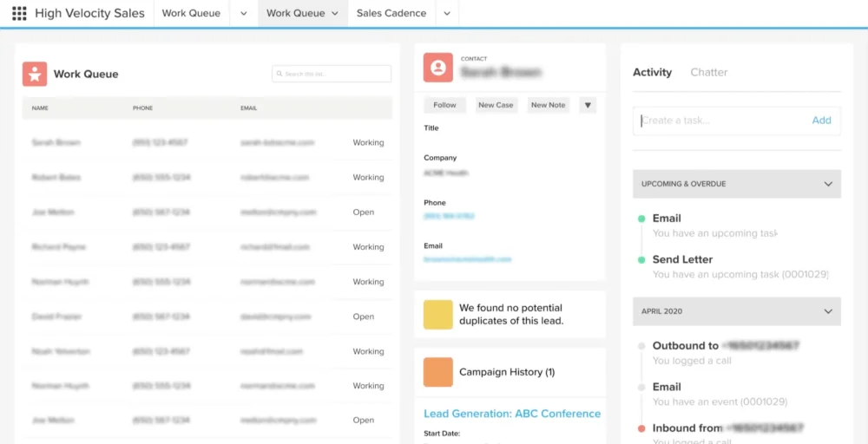Image resolution: width=868 pixels, height=444 pixels.
Task: Click the Outbound to call entry title
Action: point(726,346)
